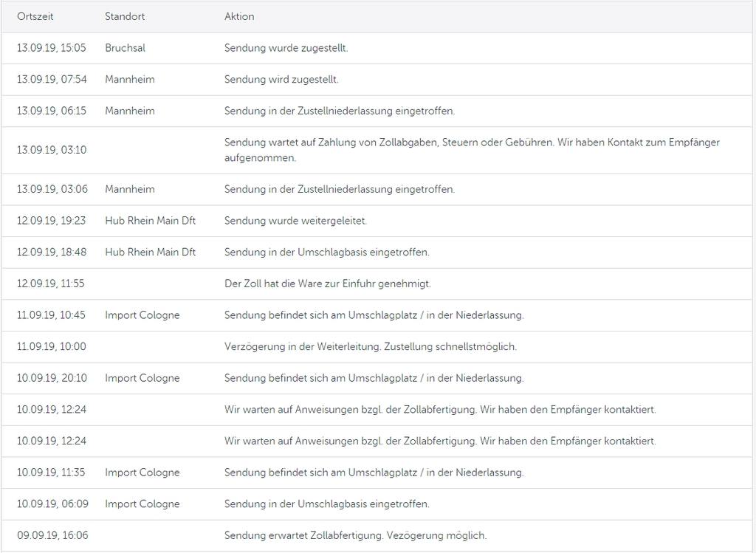The image size is (756, 553).
Task: Select the 11.09.19, 10:45 timestamp
Action: [51, 315]
